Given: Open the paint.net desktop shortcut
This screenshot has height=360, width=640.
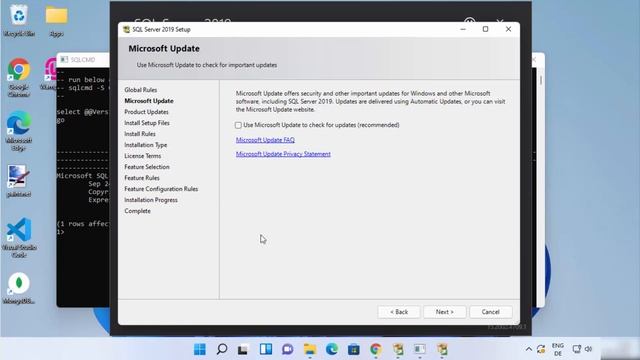Looking at the screenshot, I should pyautogui.click(x=18, y=181).
